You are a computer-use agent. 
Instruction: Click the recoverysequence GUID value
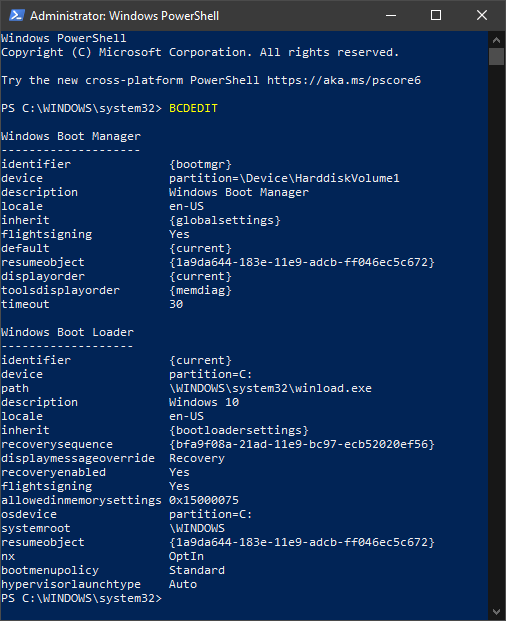(x=302, y=444)
